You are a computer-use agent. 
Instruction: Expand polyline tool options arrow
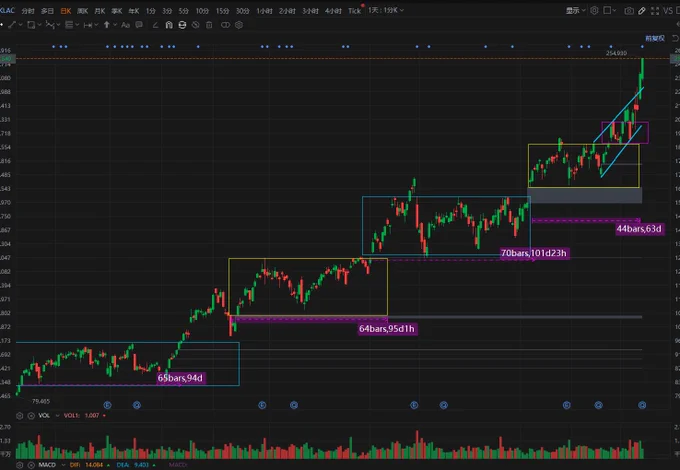point(59,25)
